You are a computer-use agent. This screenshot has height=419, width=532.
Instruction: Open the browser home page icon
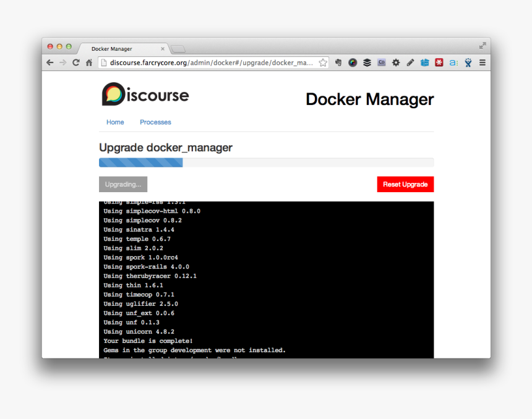(89, 62)
